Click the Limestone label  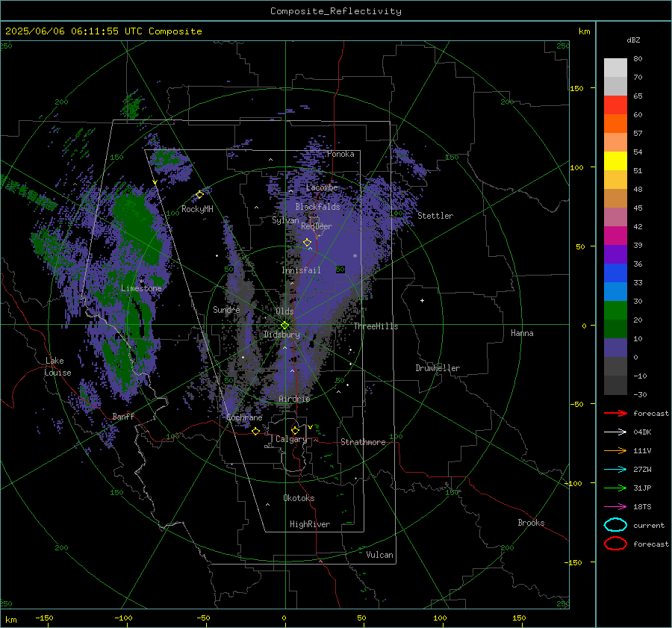tap(141, 288)
